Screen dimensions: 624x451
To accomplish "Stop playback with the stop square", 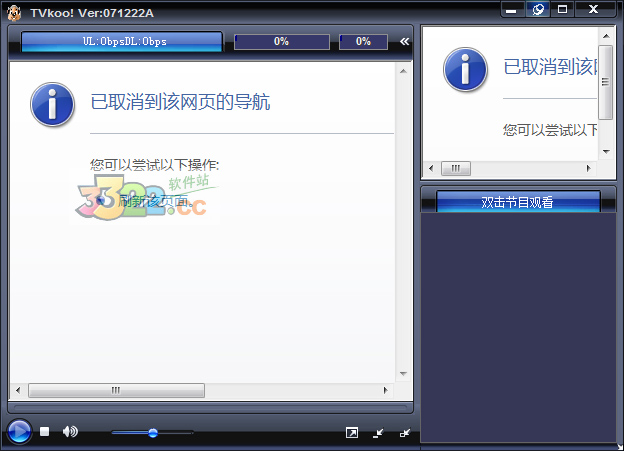I will [45, 431].
